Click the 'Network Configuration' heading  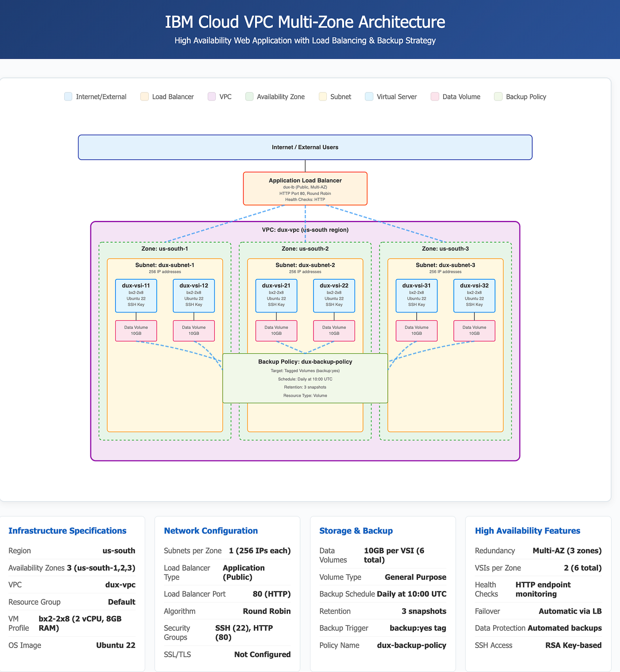211,531
